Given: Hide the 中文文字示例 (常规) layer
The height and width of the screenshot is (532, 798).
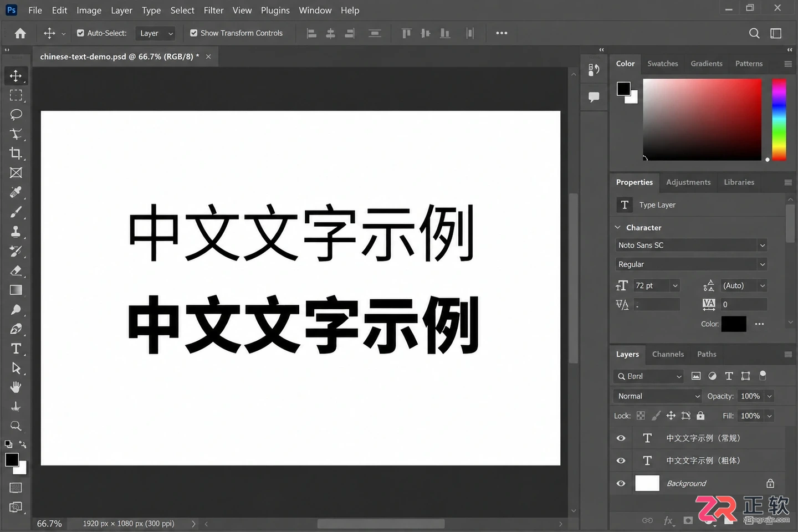Looking at the screenshot, I should (621, 438).
